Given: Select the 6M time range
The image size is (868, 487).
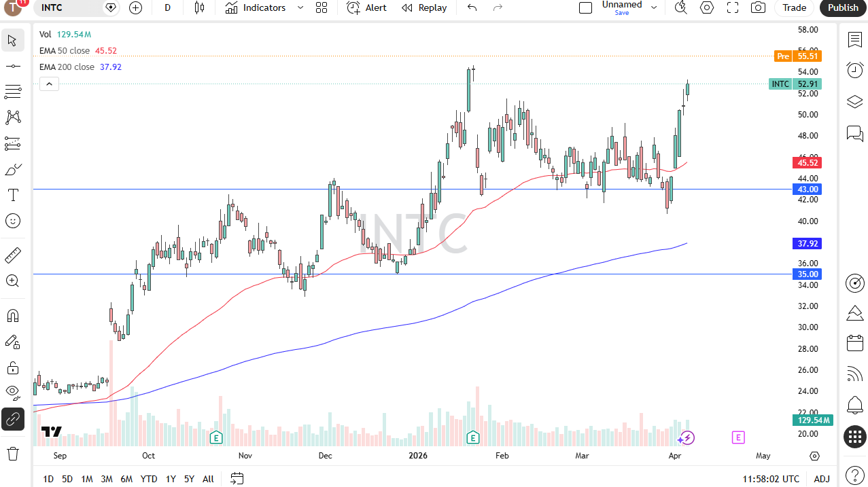Looking at the screenshot, I should (126, 479).
